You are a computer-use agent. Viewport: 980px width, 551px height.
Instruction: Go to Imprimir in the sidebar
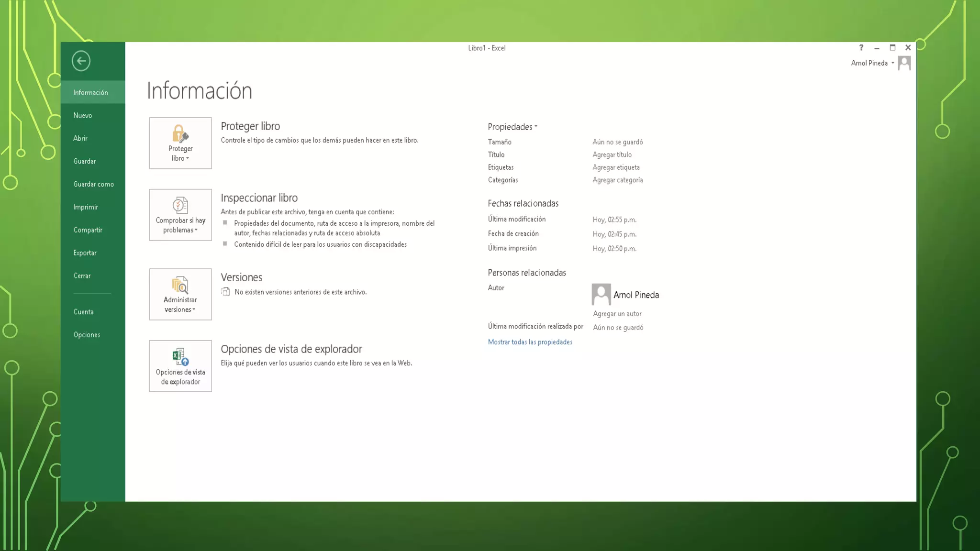[86, 207]
